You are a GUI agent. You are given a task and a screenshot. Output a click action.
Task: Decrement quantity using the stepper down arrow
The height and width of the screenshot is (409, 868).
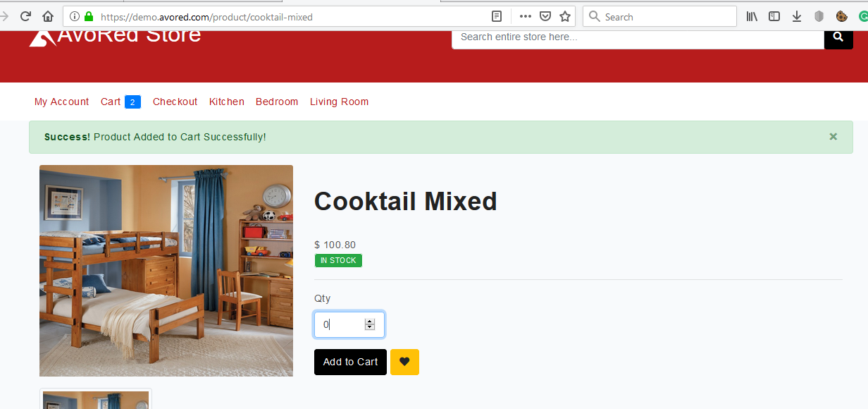369,328
